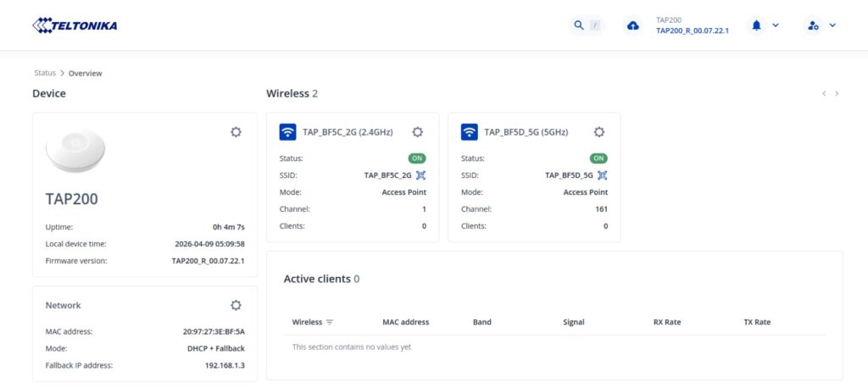Open Network card settings gear
This screenshot has width=868, height=388.
click(x=236, y=305)
